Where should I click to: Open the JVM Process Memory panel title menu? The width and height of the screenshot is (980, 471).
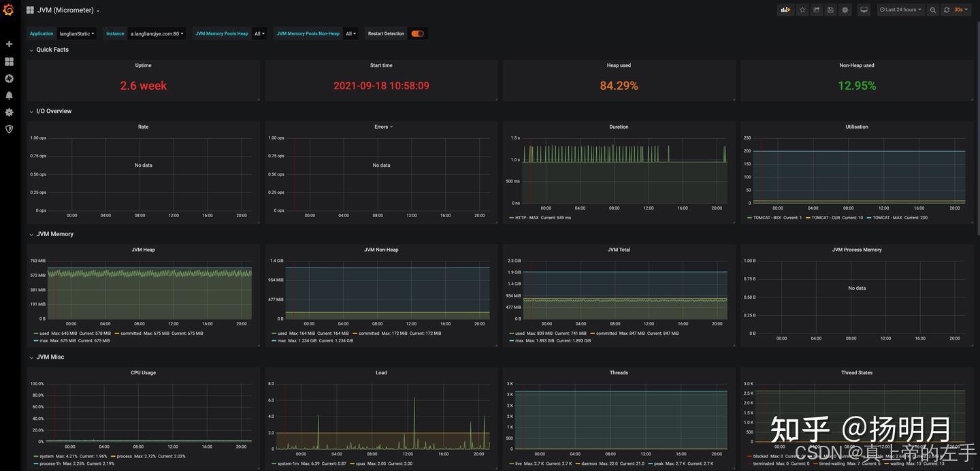pyautogui.click(x=857, y=250)
